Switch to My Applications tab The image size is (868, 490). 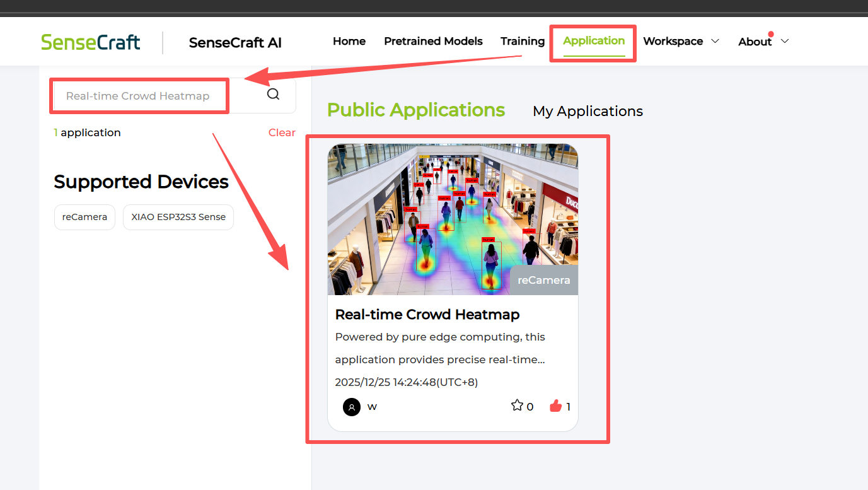[587, 112]
